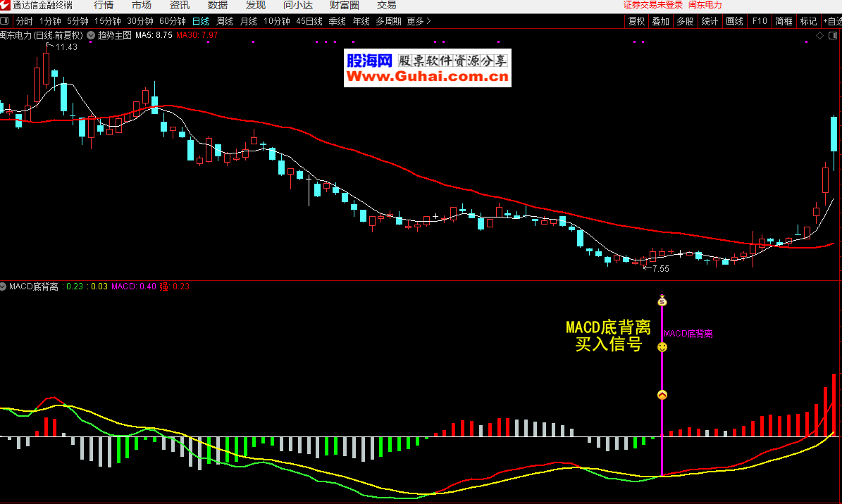Click the 多股 multi-stock button
This screenshot has height=504, width=842.
685,22
